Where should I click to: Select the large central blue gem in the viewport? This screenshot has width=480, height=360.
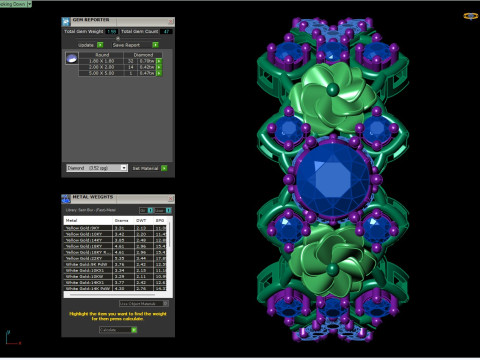pos(333,180)
